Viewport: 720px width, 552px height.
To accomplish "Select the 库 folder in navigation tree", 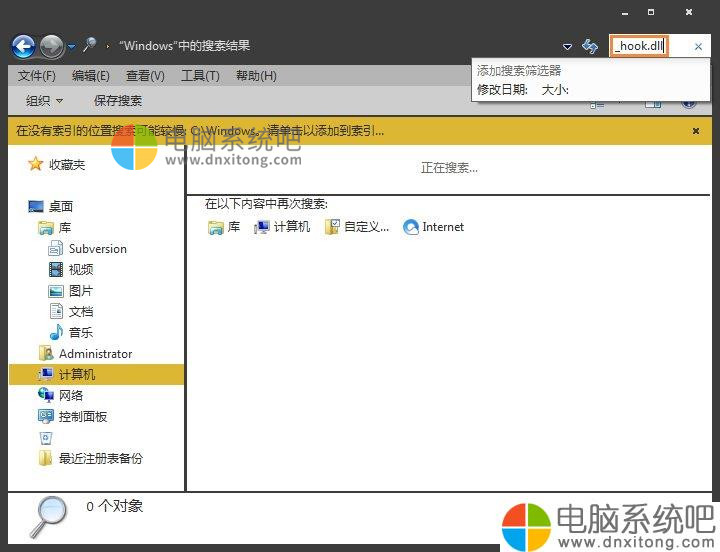I will (x=55, y=227).
